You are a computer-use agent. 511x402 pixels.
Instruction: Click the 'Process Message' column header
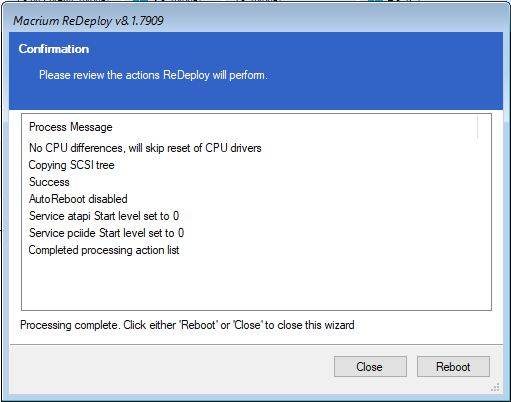coord(249,127)
